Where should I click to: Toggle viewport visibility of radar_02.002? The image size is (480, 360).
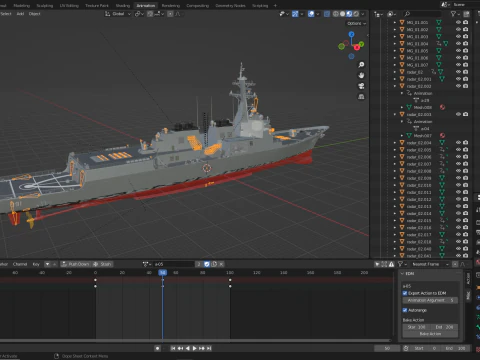[x=458, y=86]
